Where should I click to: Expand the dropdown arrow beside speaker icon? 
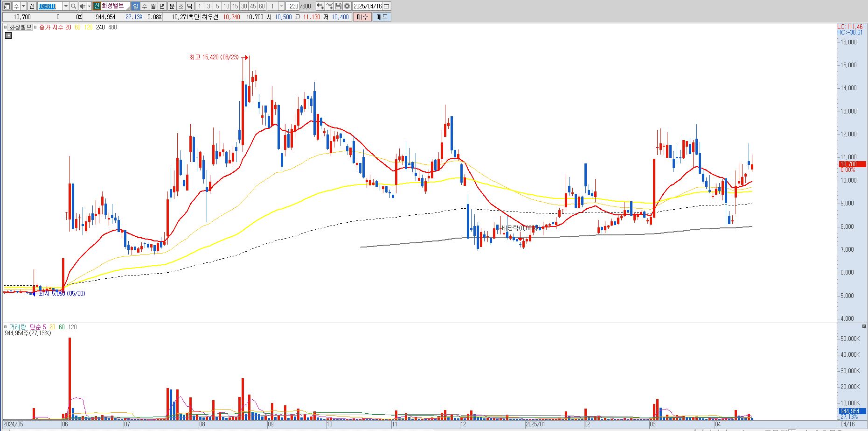click(89, 6)
